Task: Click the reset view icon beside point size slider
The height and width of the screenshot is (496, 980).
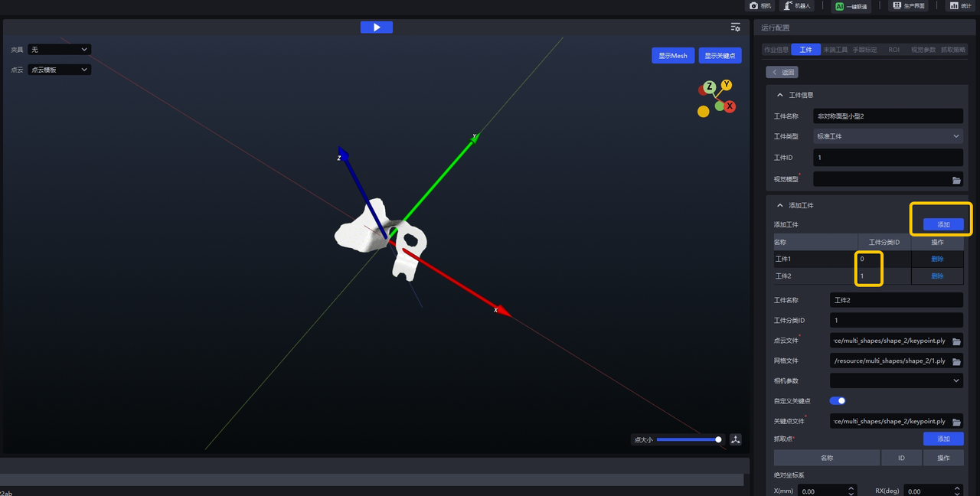Action: (x=736, y=439)
